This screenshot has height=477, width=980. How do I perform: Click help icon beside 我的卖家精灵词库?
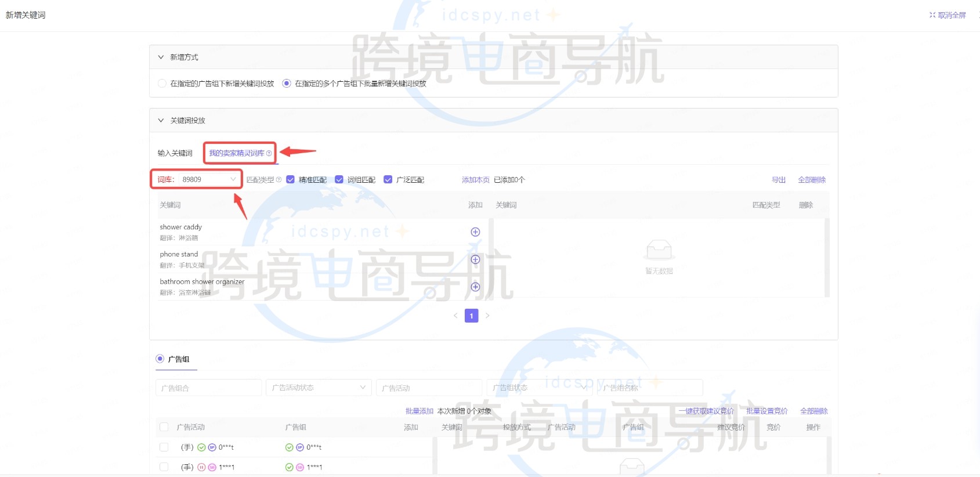(x=269, y=153)
